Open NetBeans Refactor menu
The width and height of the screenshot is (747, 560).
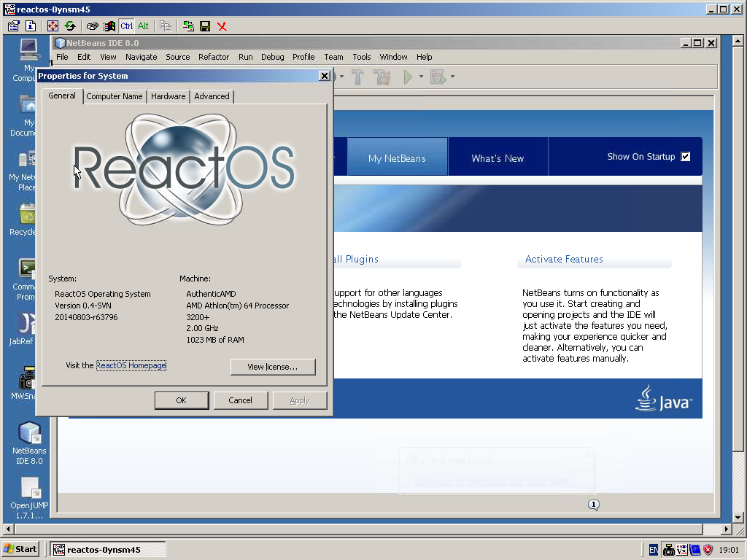214,57
